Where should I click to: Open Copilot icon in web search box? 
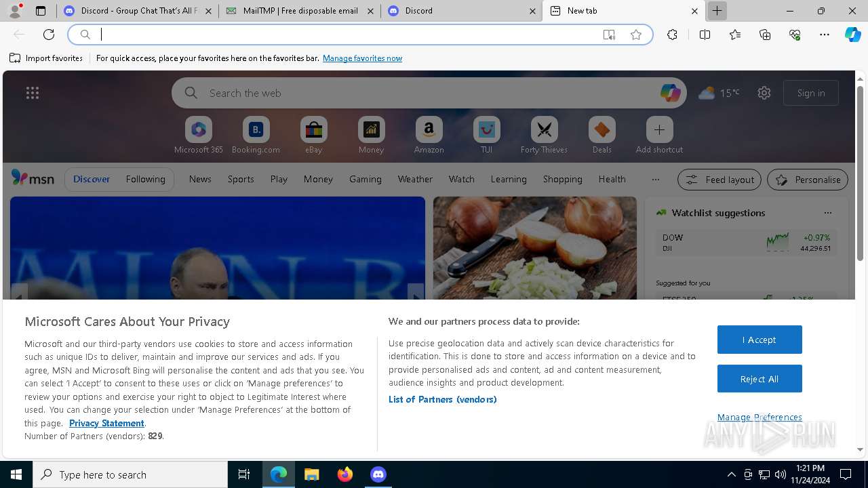click(x=670, y=93)
